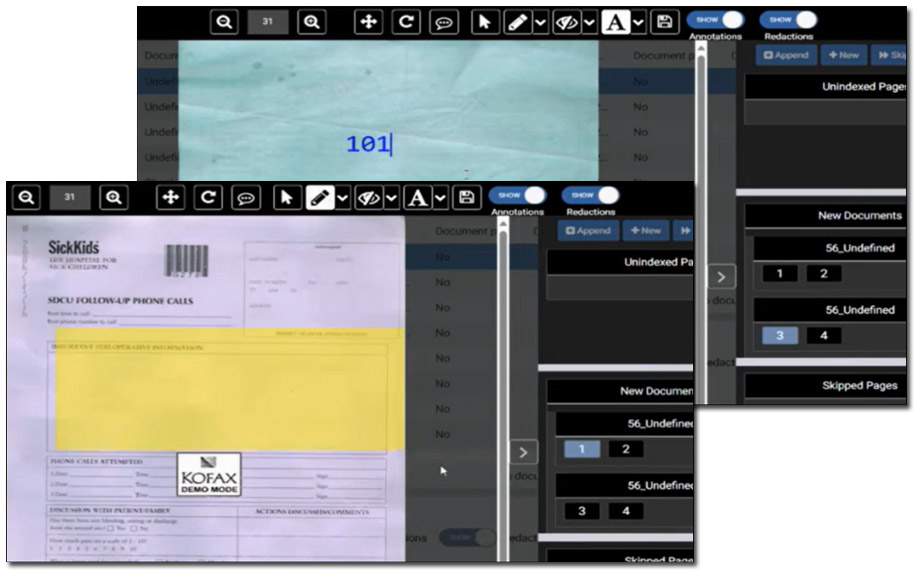Click New button in back window
The image size is (917, 572).
pos(843,55)
